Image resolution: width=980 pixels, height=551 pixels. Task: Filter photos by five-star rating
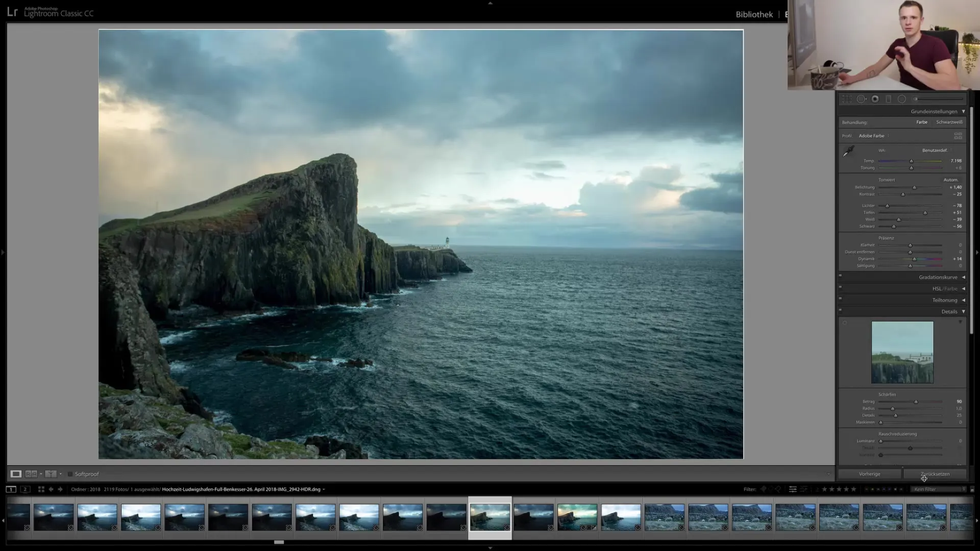[853, 489]
